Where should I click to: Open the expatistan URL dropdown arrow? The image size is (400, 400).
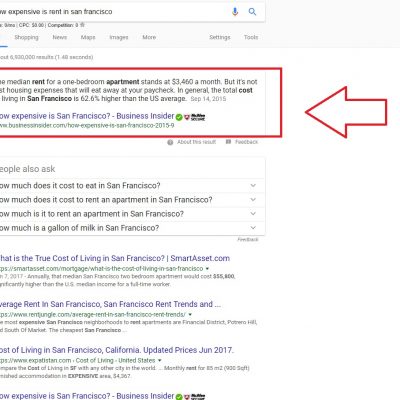coord(160,361)
